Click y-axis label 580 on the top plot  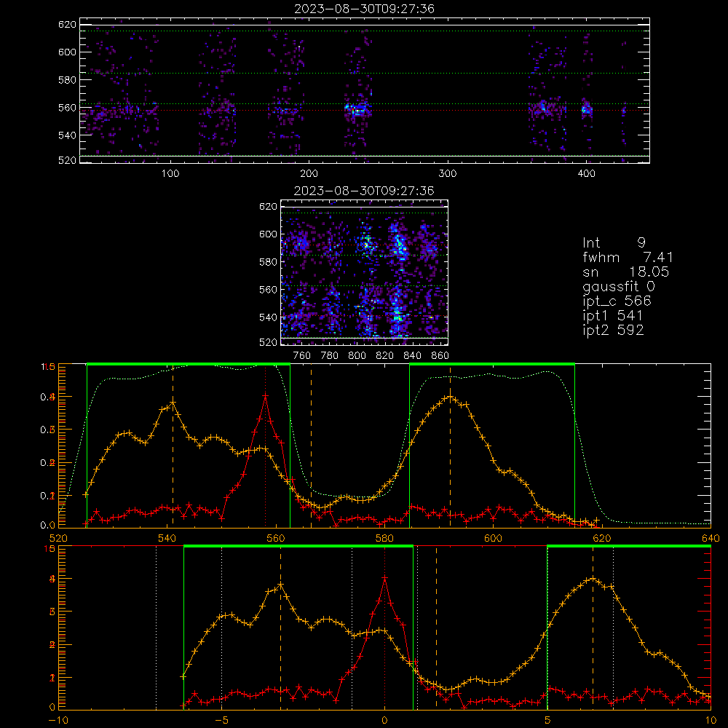click(x=67, y=80)
